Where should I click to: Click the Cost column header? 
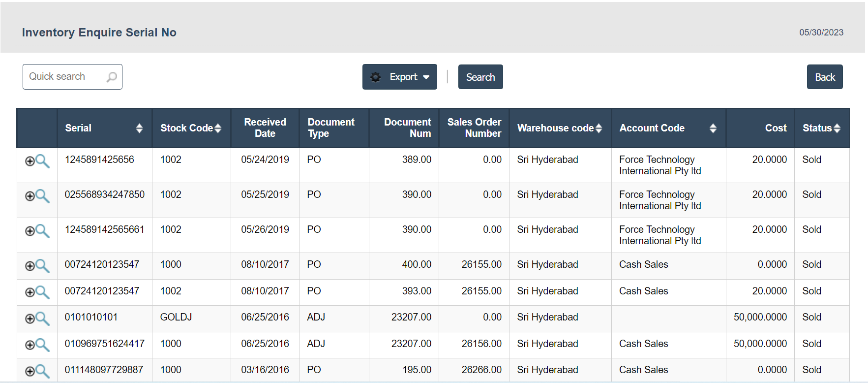pyautogui.click(x=776, y=128)
